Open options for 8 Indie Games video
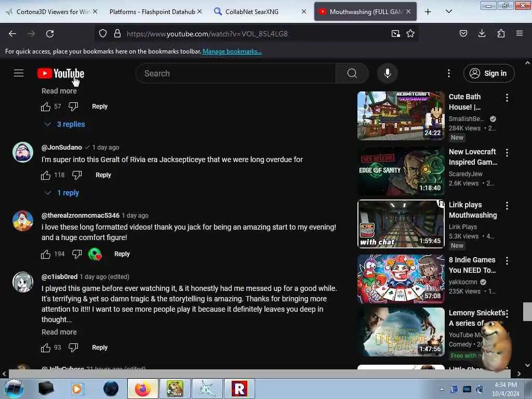Viewport: 532px width, 399px height. [x=507, y=261]
